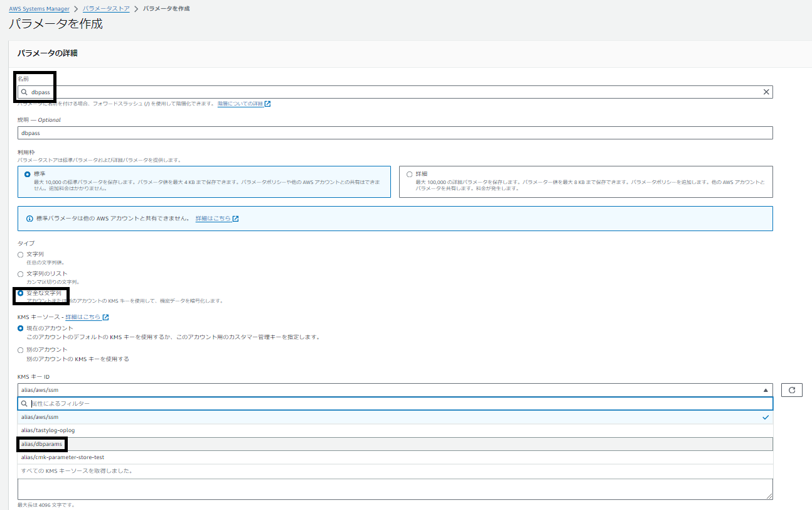Select the 詳細 tier radio button
Image resolution: width=812 pixels, height=510 pixels.
click(409, 174)
